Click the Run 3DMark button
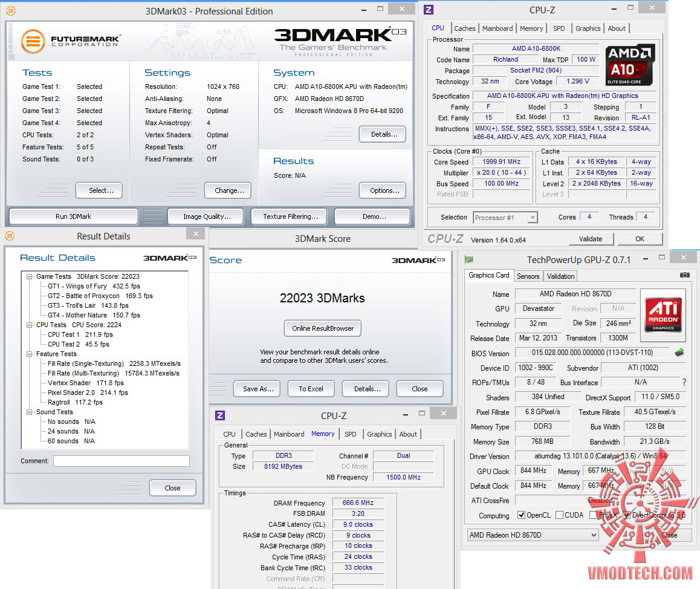Screen dimensions: 700x589 [73, 216]
